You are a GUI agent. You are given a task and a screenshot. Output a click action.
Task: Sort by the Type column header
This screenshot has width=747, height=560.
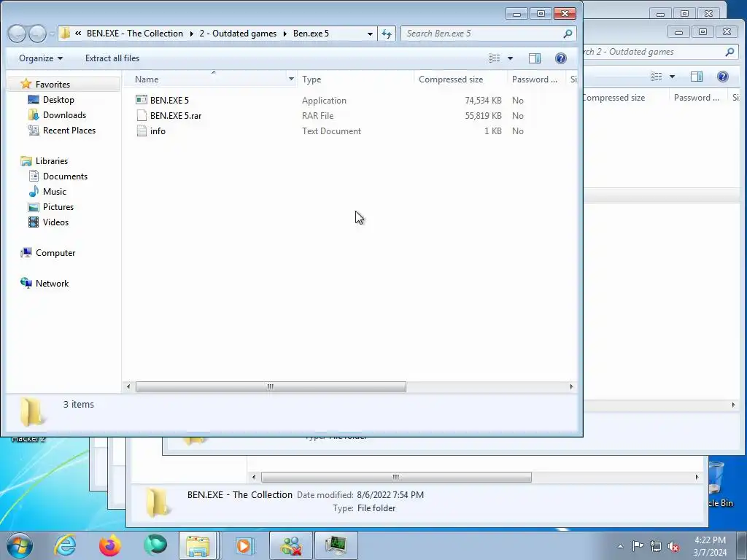pyautogui.click(x=355, y=79)
